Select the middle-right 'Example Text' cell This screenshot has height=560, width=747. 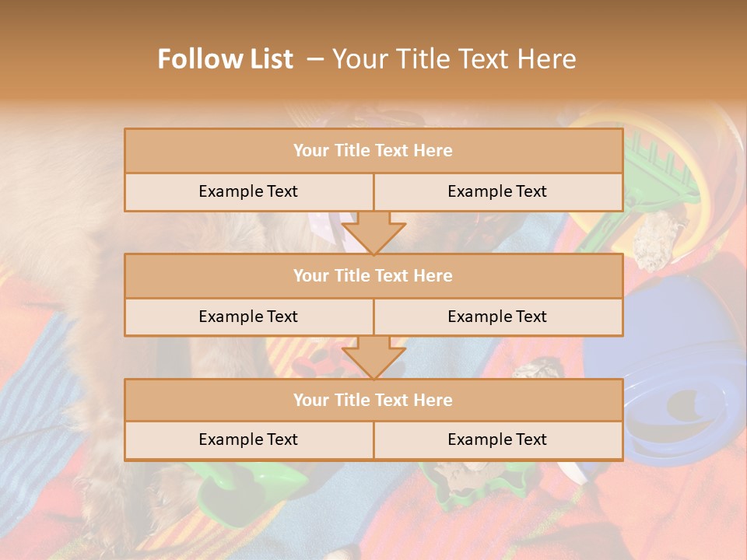(498, 317)
